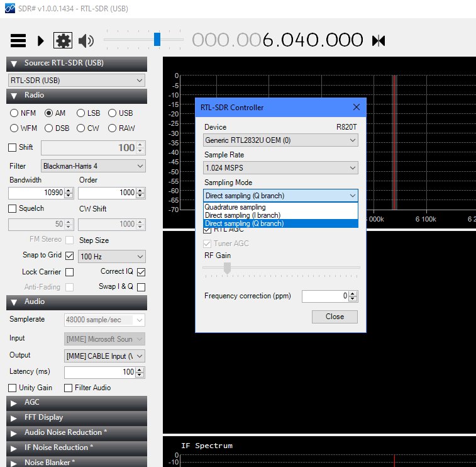Click the gear configuration icon
Viewport: 476px width, 467px height.
(63, 41)
